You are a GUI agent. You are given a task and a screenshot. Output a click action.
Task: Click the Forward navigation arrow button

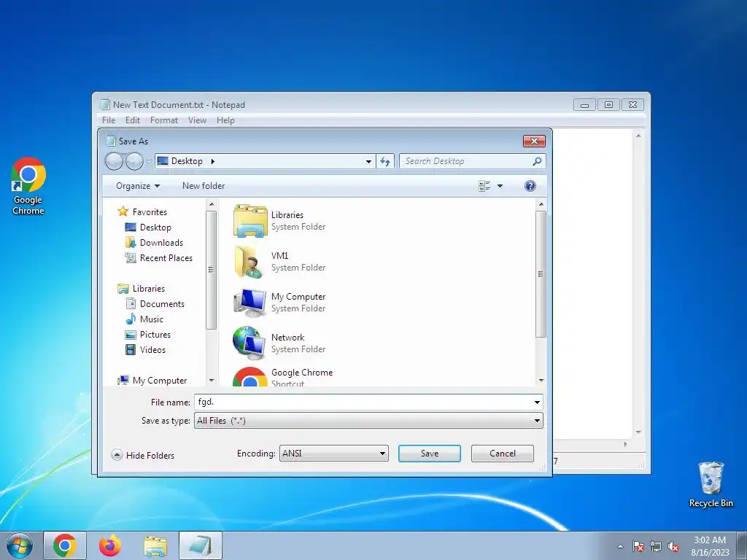pyautogui.click(x=134, y=161)
